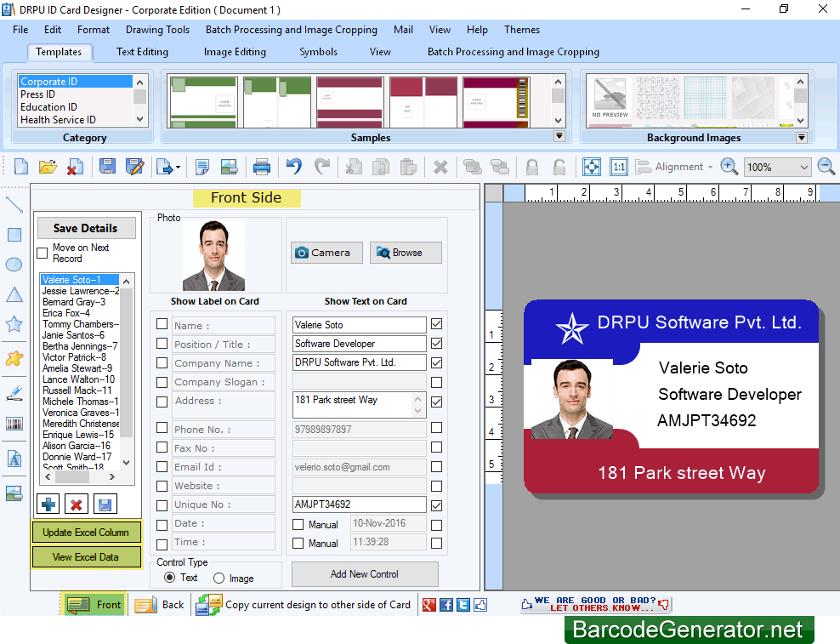Click the View Excel Data button
Viewport: 840px width, 644px height.
(x=86, y=557)
